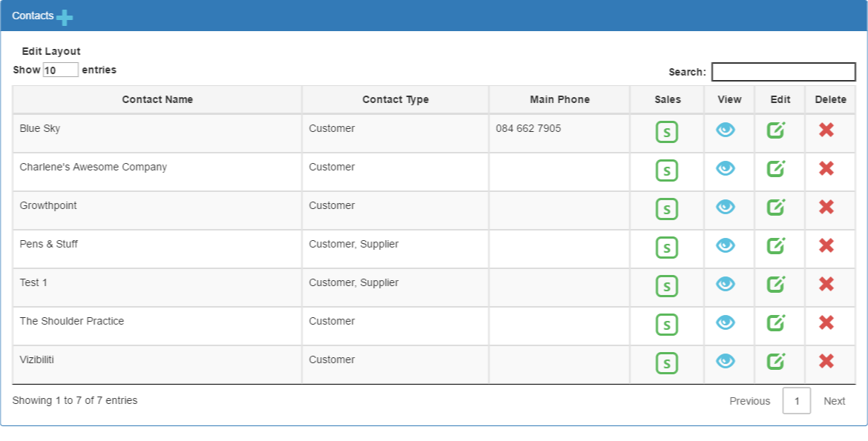
Task: Delete the Test 1 contact
Action: pyautogui.click(x=826, y=284)
